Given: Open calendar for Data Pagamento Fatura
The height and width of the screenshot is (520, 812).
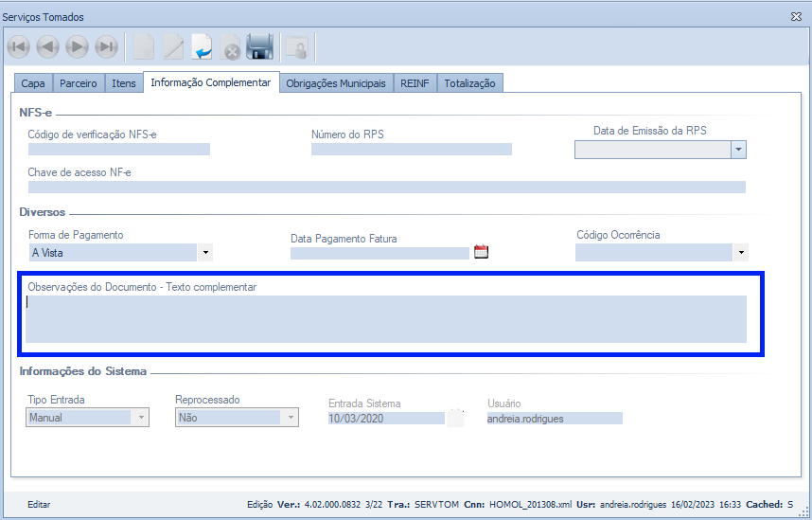Looking at the screenshot, I should [481, 252].
